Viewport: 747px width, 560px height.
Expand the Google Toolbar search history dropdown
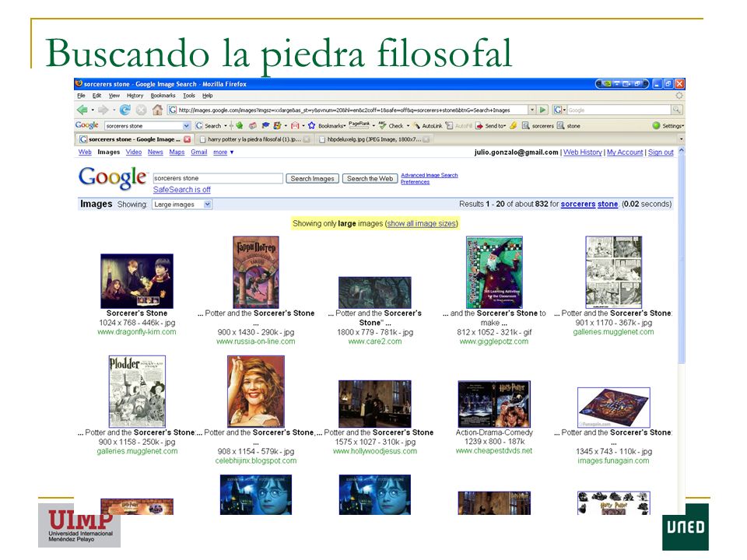point(186,126)
